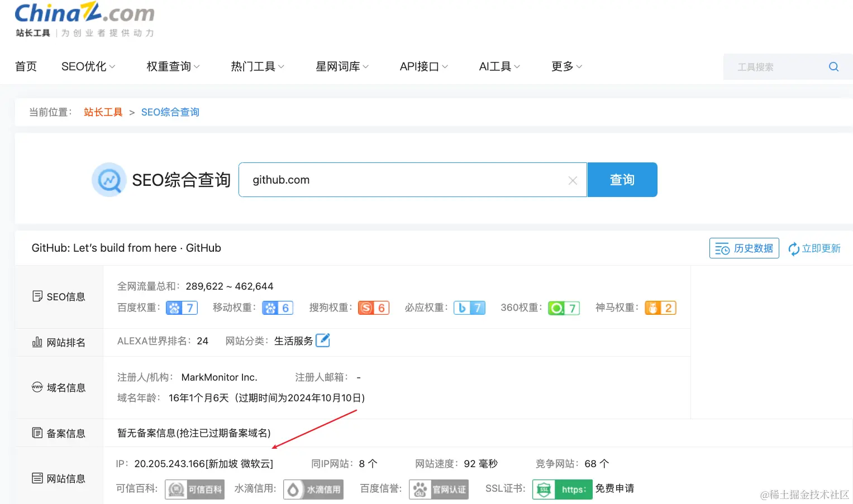853x504 pixels.
Task: Expand the 权重查询 menu
Action: click(x=173, y=66)
